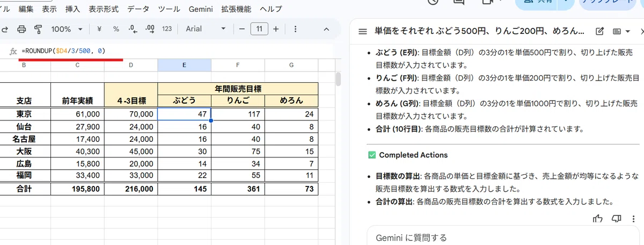Open the 挿入 menu
The width and height of the screenshot is (644, 245).
(72, 10)
